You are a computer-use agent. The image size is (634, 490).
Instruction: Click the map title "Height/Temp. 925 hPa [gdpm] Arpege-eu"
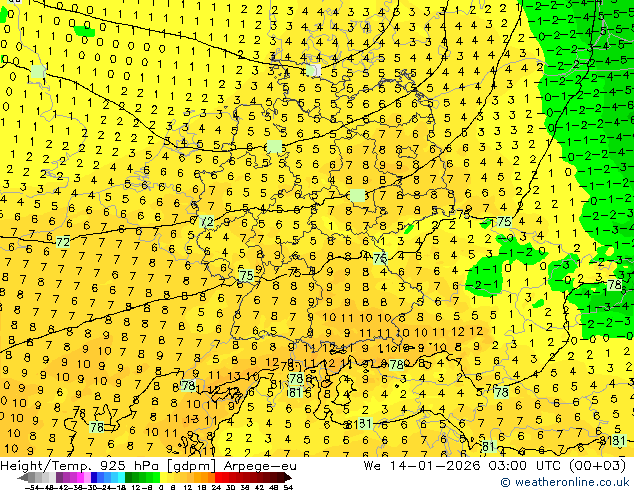click(x=148, y=466)
